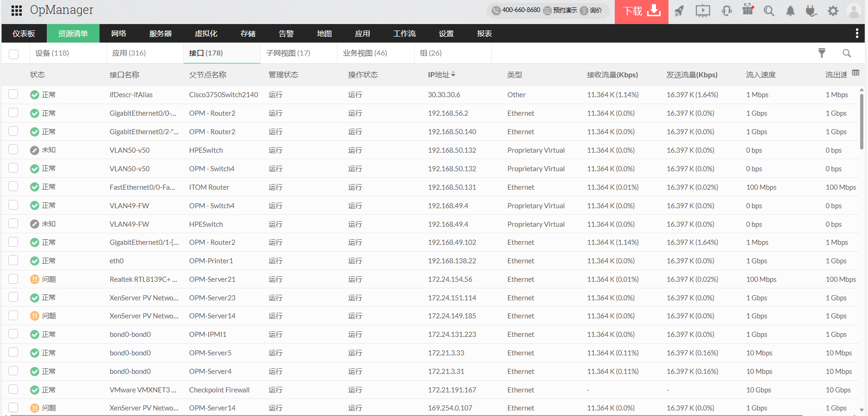
Task: Click the green status icon for Checkpoint Firewall
Action: coord(35,390)
